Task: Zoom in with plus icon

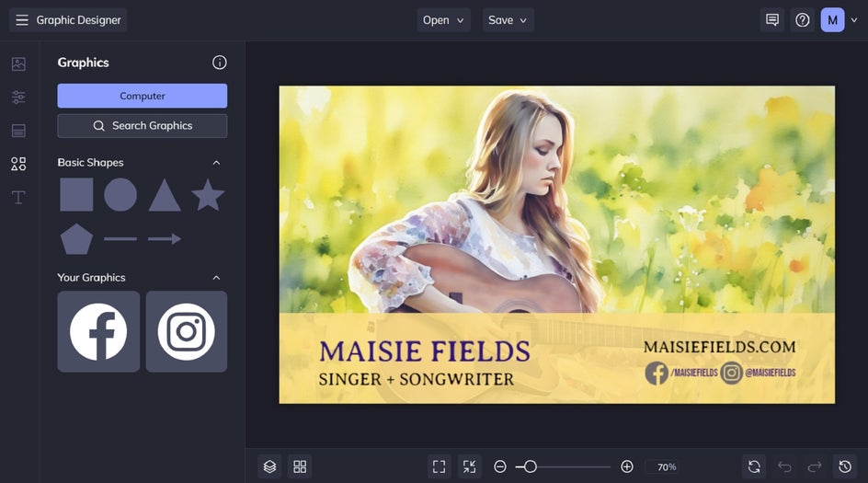Action: [627, 467]
